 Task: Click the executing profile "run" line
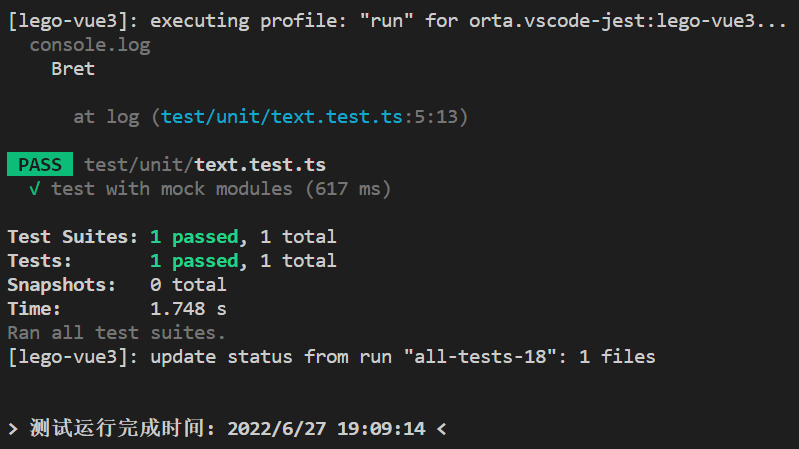(397, 21)
